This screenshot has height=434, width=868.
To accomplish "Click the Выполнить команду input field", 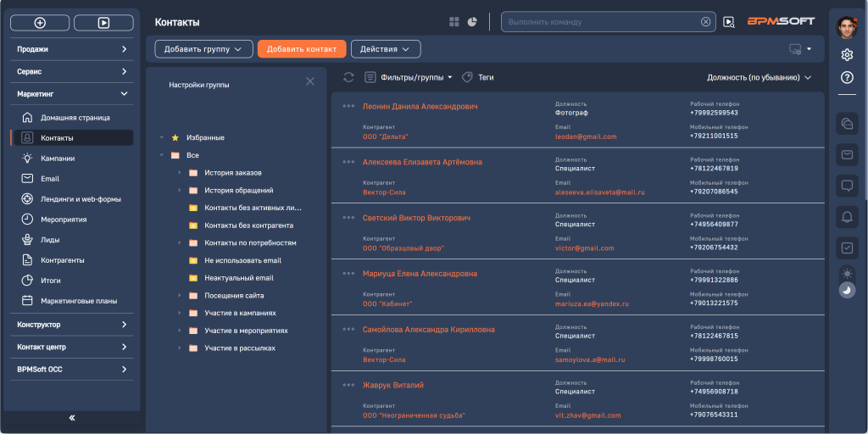I will click(602, 21).
